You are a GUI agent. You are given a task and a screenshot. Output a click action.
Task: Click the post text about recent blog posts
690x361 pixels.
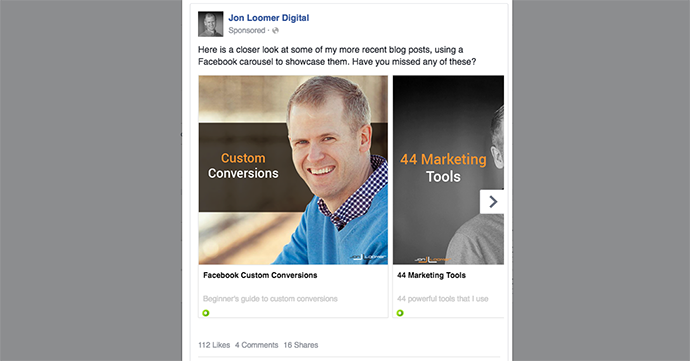337,56
